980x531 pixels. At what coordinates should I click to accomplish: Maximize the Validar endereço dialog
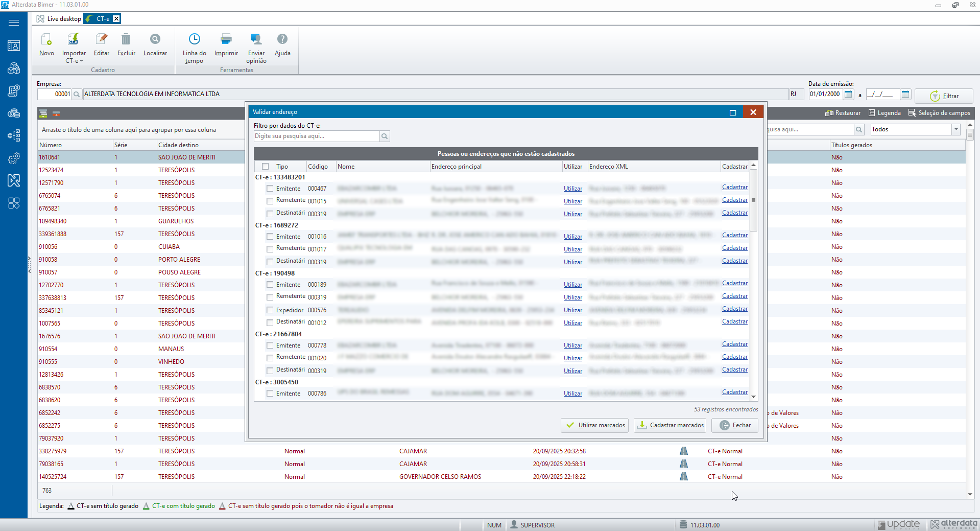pos(733,112)
